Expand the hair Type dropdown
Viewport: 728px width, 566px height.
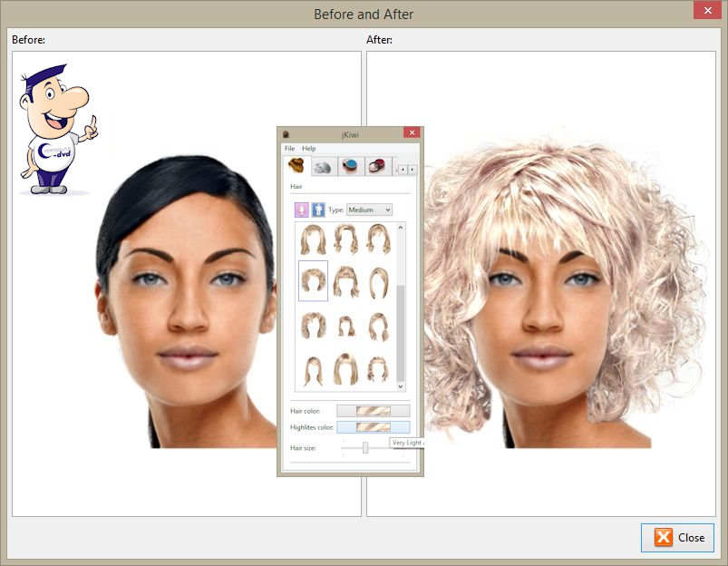coord(369,210)
